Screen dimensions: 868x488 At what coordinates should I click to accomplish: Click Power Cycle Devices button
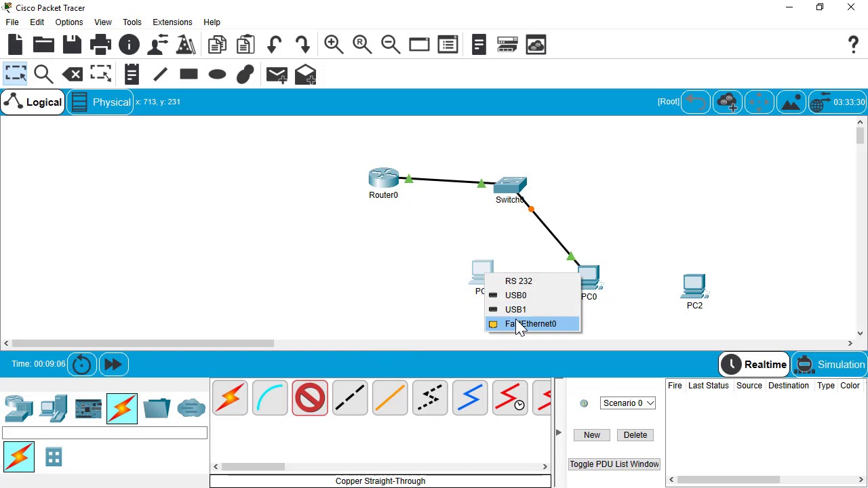click(x=81, y=365)
